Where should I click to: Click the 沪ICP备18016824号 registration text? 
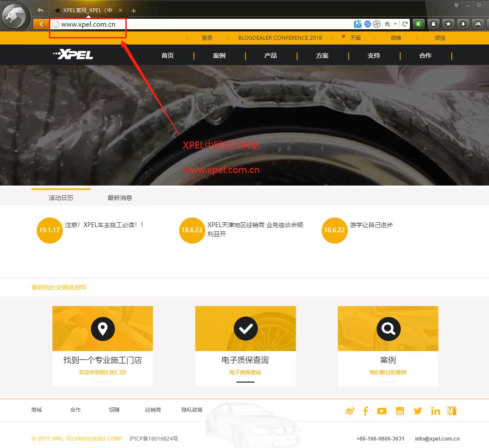[153, 438]
